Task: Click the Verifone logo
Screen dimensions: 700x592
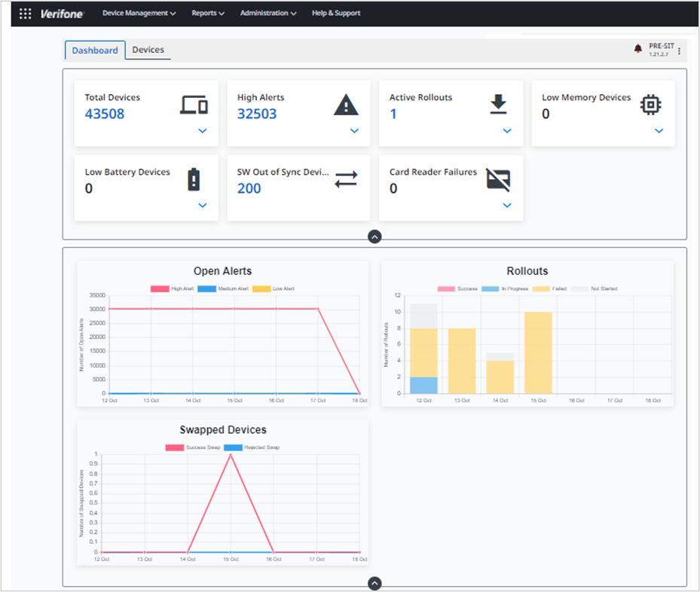Action: tap(63, 13)
